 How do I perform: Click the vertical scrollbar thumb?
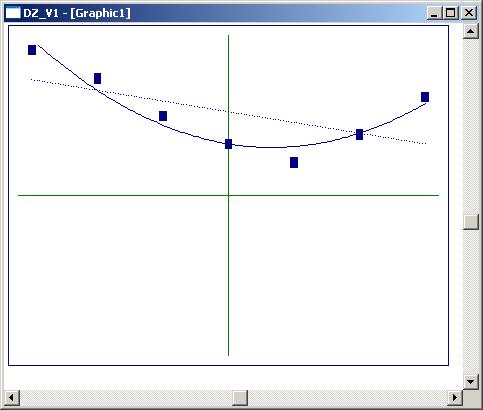click(471, 222)
